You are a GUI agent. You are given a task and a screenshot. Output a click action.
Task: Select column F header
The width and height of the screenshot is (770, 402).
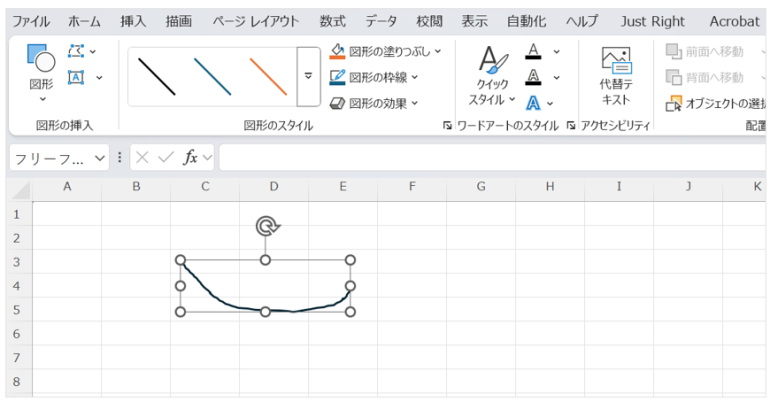pos(412,187)
